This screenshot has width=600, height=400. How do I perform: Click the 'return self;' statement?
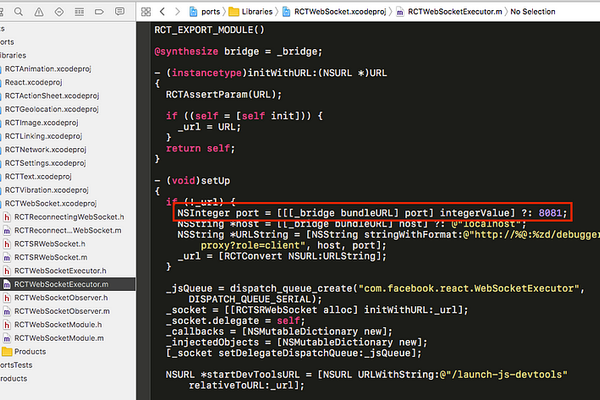click(x=200, y=148)
